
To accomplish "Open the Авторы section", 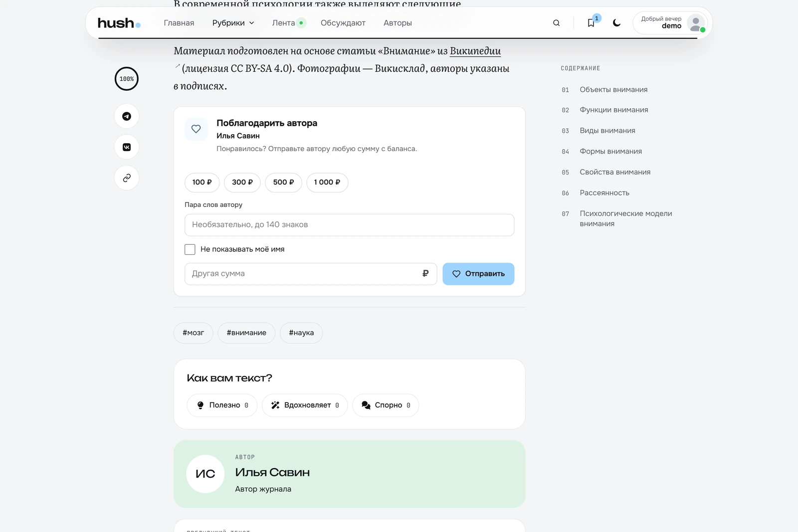I will click(398, 23).
